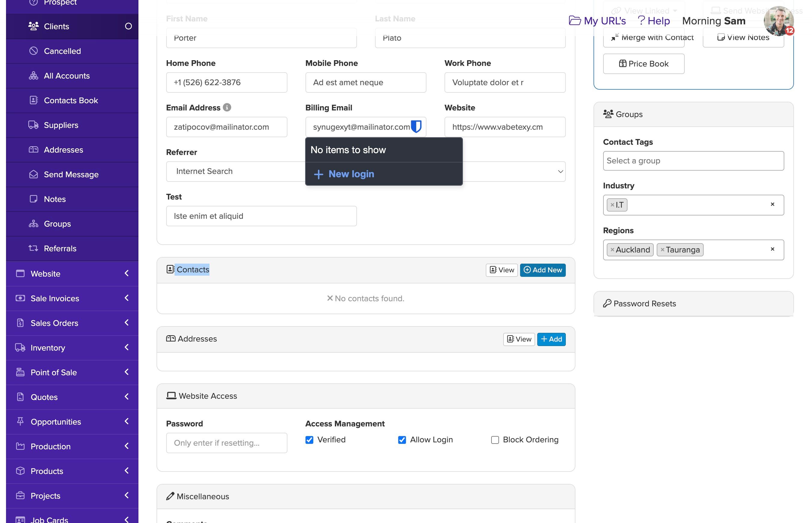Click the Bitwarden shield icon in Billing Email
The image size is (812, 523).
pyautogui.click(x=416, y=126)
